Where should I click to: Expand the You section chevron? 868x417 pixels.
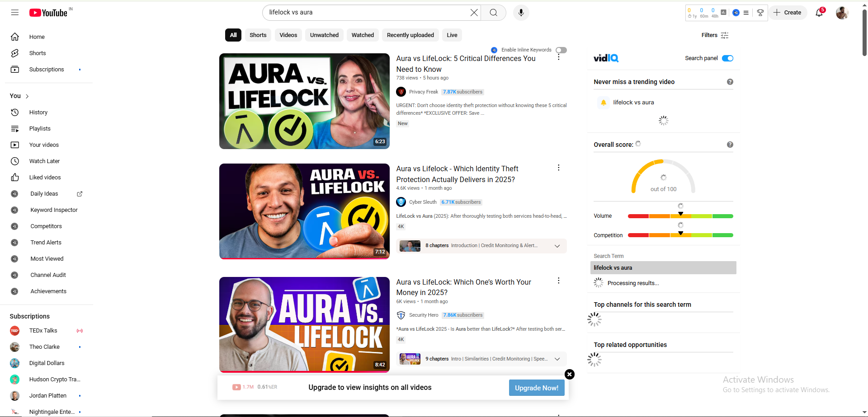(27, 96)
